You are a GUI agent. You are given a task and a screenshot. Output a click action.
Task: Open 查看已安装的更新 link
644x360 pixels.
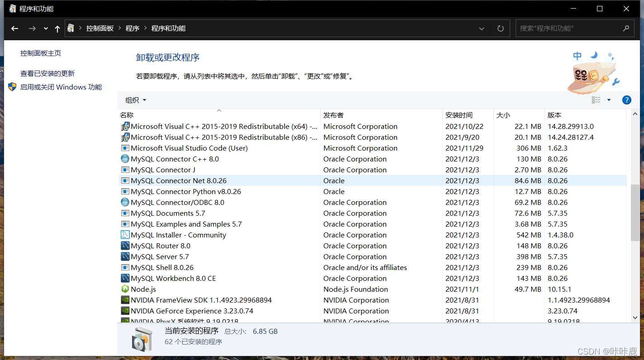click(47, 73)
